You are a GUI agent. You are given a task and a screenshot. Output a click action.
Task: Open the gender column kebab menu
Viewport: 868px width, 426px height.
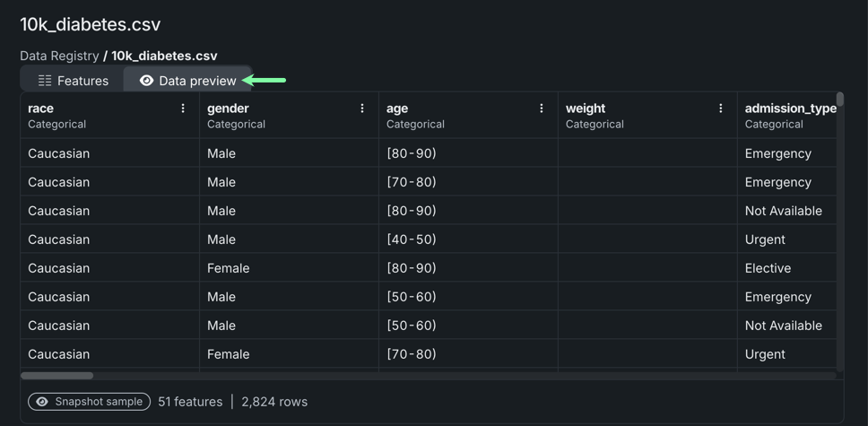[362, 109]
